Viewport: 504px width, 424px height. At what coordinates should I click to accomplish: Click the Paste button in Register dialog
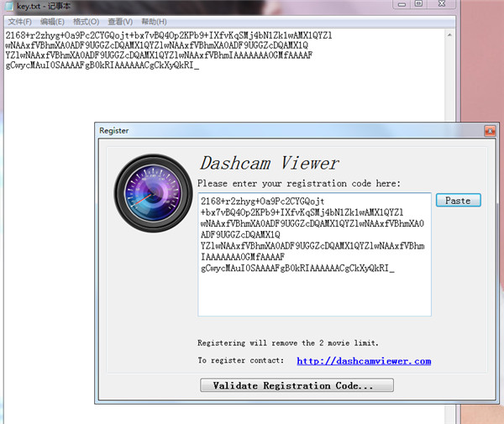[x=458, y=201]
